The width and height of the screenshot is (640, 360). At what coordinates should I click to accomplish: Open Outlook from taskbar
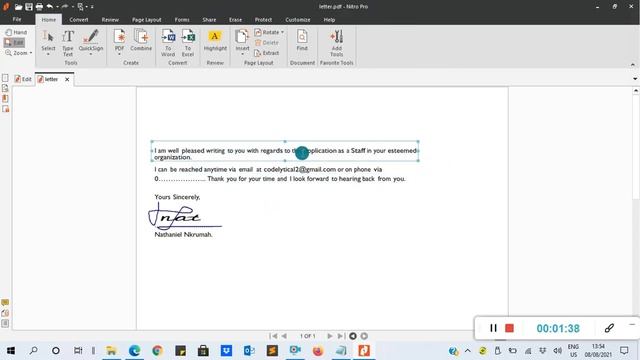[x=249, y=351]
